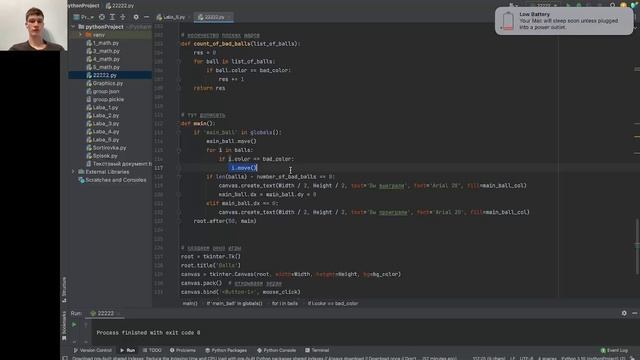The image size is (640, 360).
Task: Select 22222.py in the project tree
Action: (x=102, y=75)
